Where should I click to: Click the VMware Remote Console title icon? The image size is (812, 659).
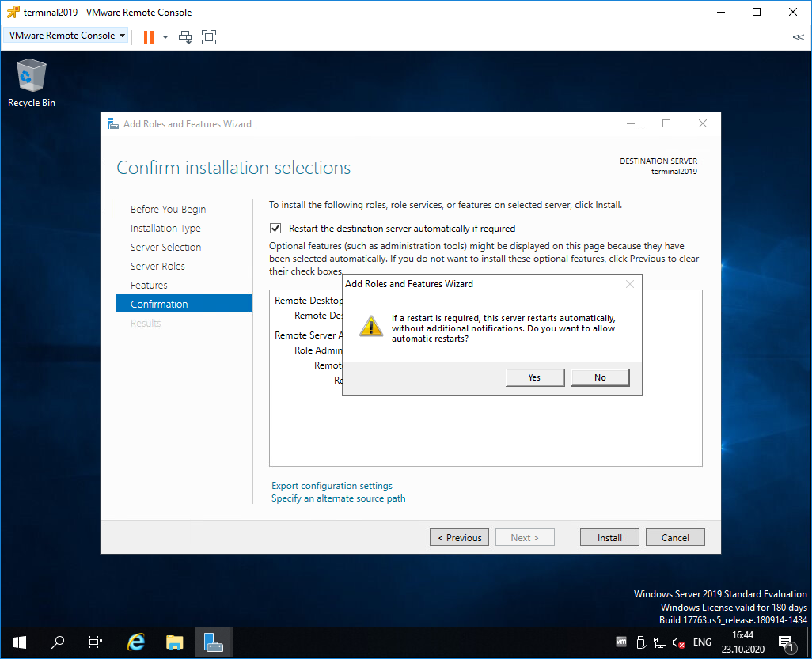(x=13, y=12)
